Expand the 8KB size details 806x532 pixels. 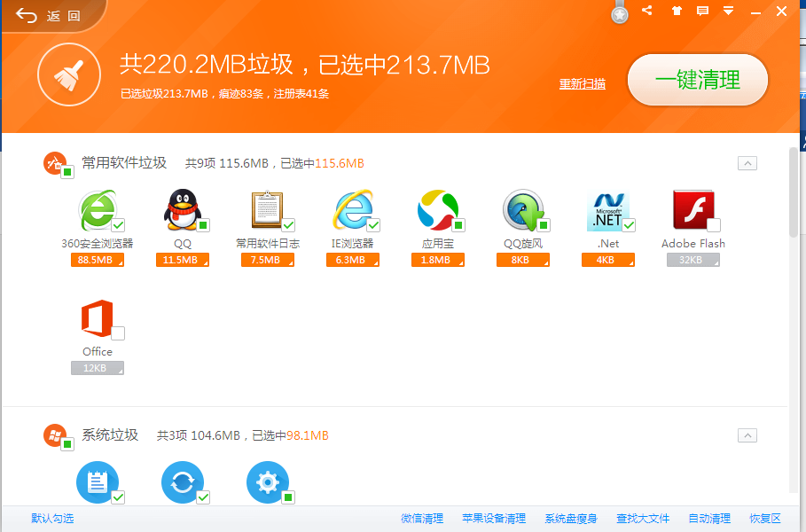[x=523, y=260]
